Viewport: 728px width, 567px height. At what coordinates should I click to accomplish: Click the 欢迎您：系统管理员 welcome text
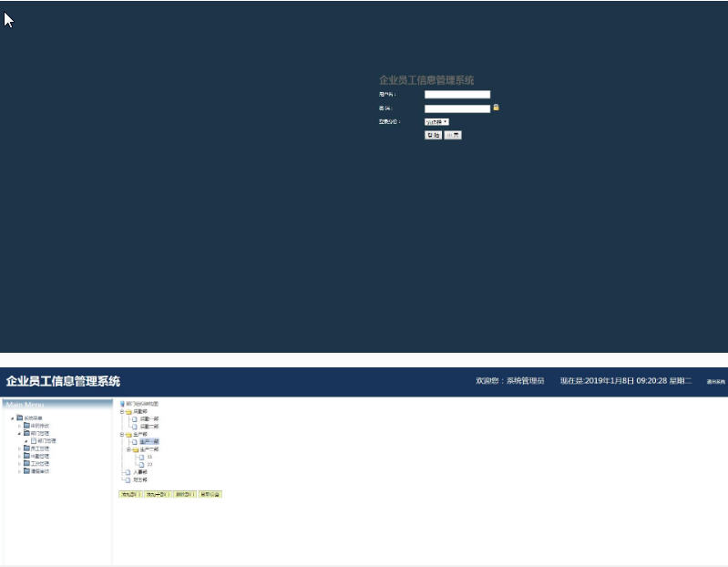(x=510, y=381)
